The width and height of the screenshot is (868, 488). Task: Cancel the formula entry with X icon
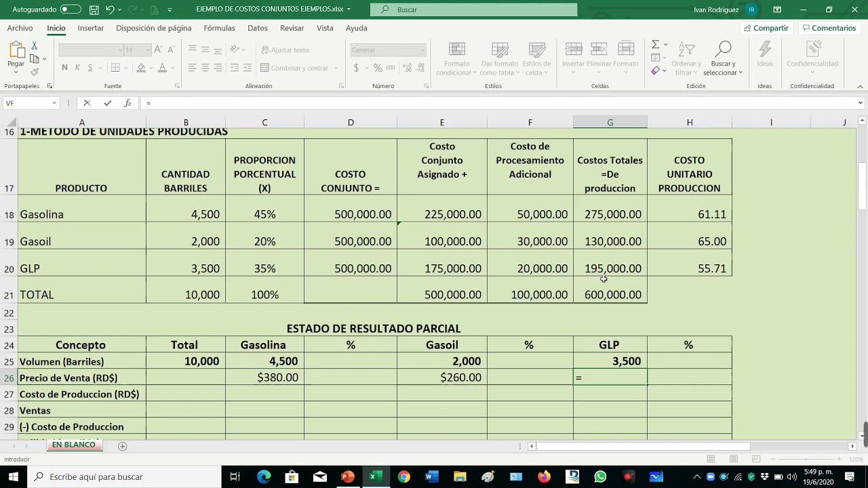(87, 103)
